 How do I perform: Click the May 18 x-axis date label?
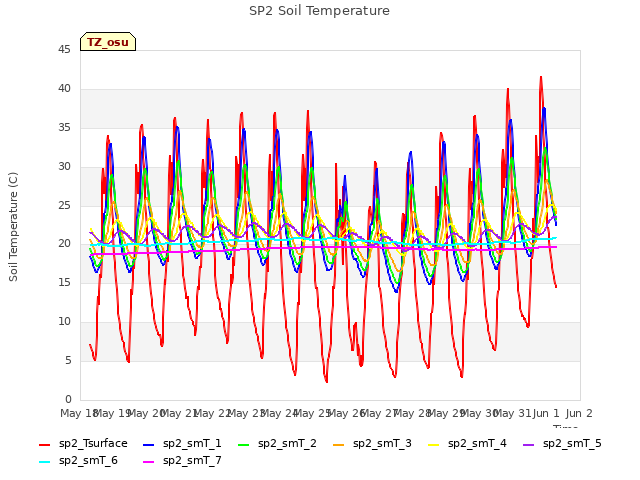pos(79,413)
